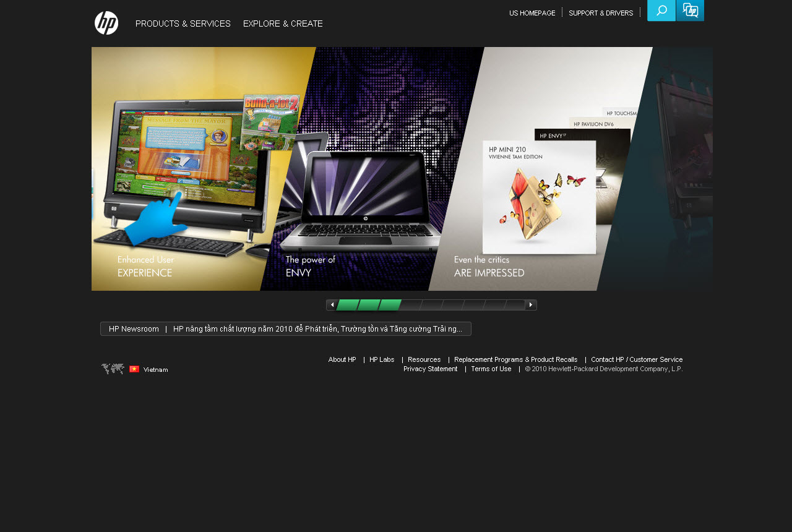The height and width of the screenshot is (532, 792).
Task: Open Contact HP / Customer Service link
Action: 637,359
